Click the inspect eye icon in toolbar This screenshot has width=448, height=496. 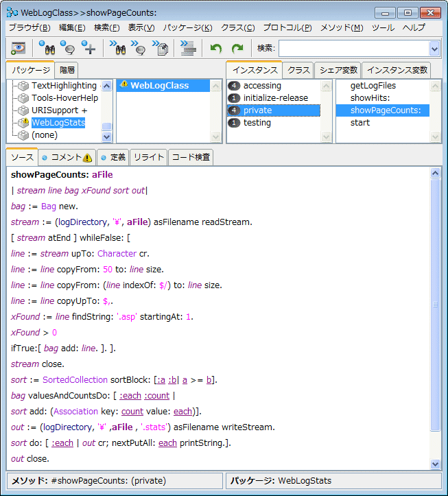coord(18,48)
